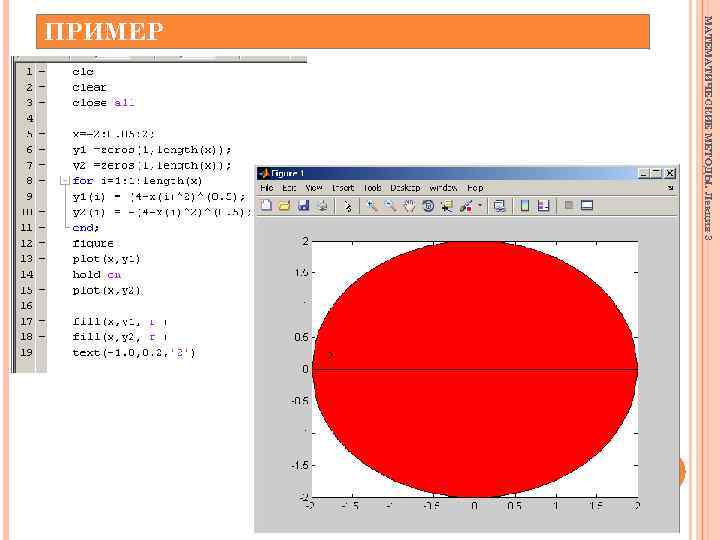The height and width of the screenshot is (540, 720).
Task: Open the View menu in Figure 1
Action: pyautogui.click(x=314, y=188)
